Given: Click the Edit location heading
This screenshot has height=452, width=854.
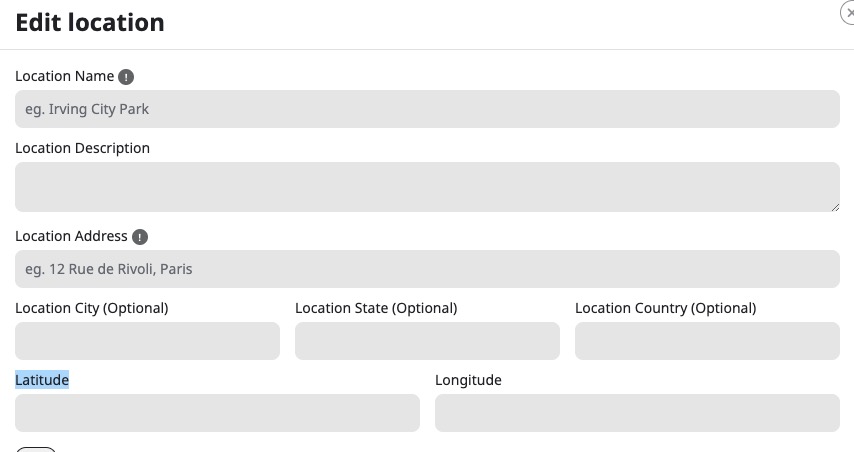Looking at the screenshot, I should (90, 23).
